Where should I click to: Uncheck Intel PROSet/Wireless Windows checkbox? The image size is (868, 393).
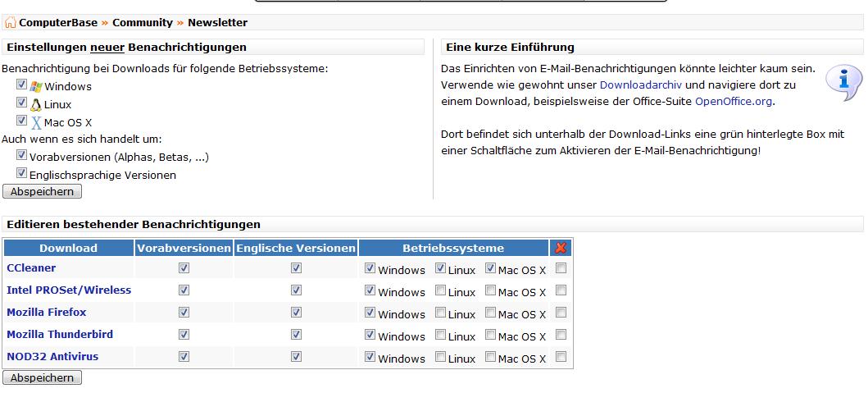[370, 290]
